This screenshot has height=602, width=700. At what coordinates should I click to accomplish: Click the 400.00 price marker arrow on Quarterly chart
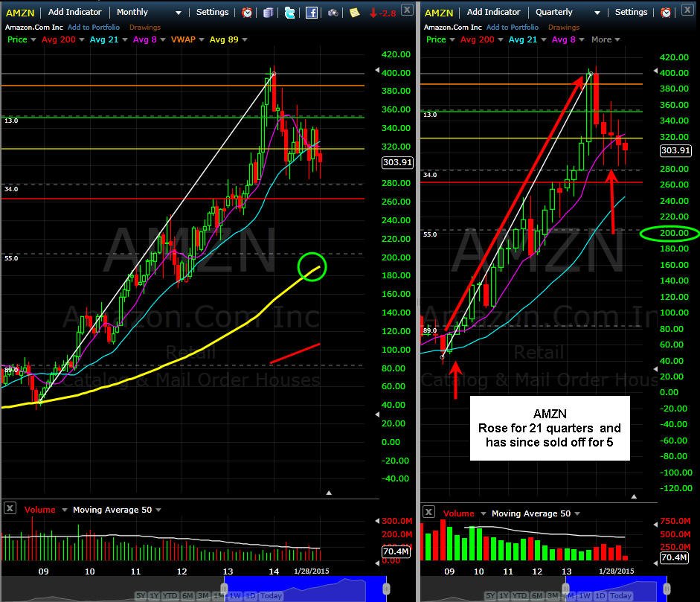point(655,71)
